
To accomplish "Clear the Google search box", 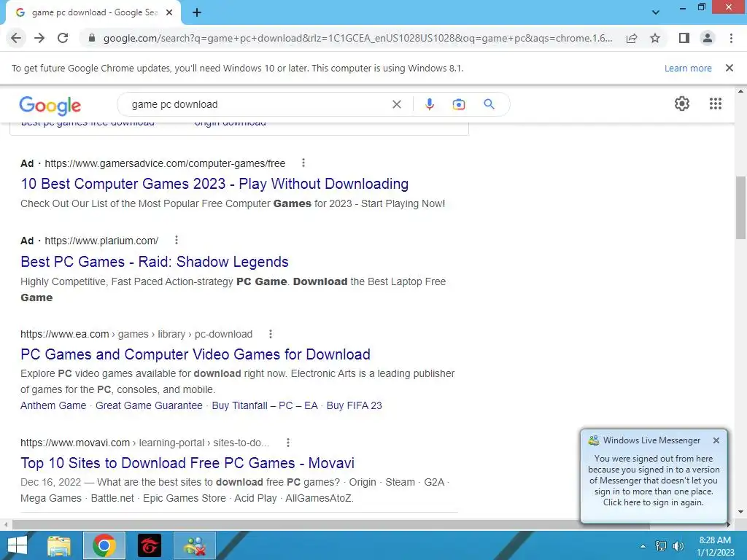I will click(x=396, y=104).
